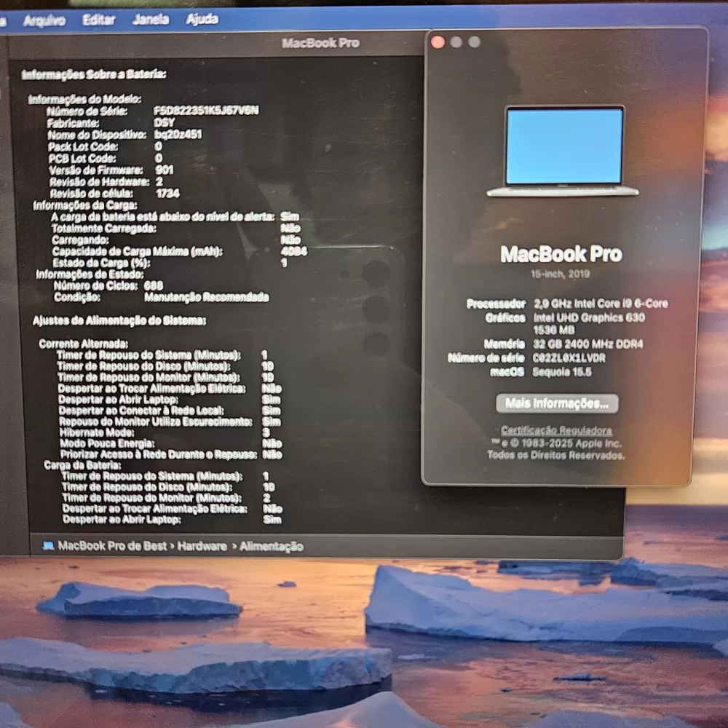Select the max charge capacity value 4084
728x728 pixels.
pos(293,251)
